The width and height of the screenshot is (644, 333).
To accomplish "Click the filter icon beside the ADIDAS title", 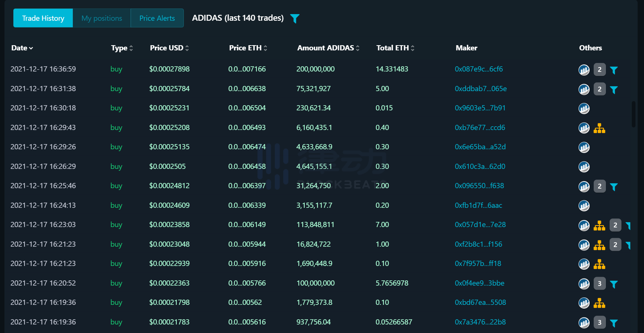I will click(294, 19).
